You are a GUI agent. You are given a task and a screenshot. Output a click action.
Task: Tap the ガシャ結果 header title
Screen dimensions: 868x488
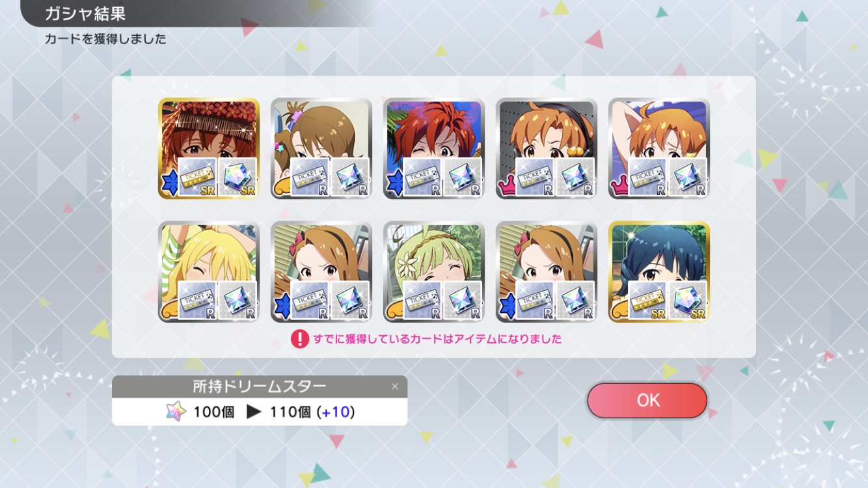point(85,13)
